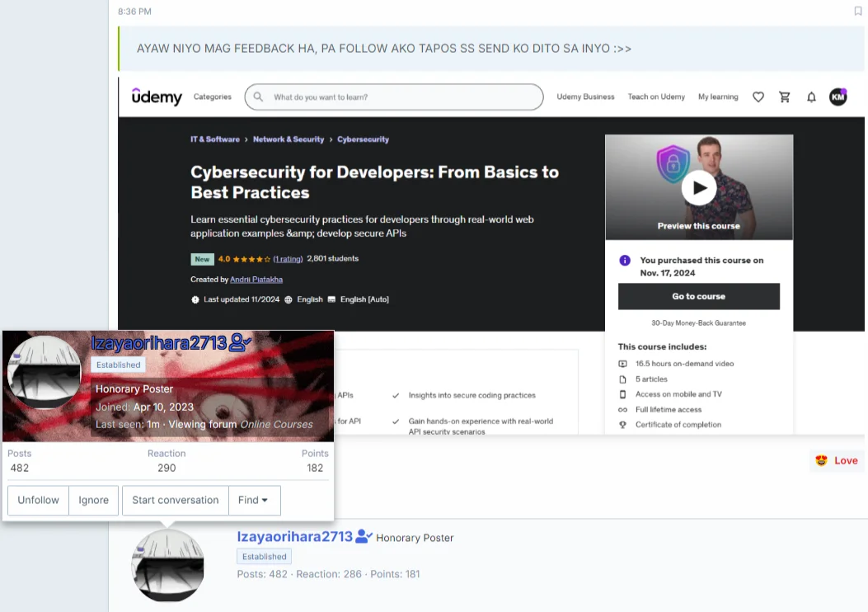This screenshot has width=868, height=612.
Task: Open instructor Andrii Piatakha link
Action: [x=256, y=280]
